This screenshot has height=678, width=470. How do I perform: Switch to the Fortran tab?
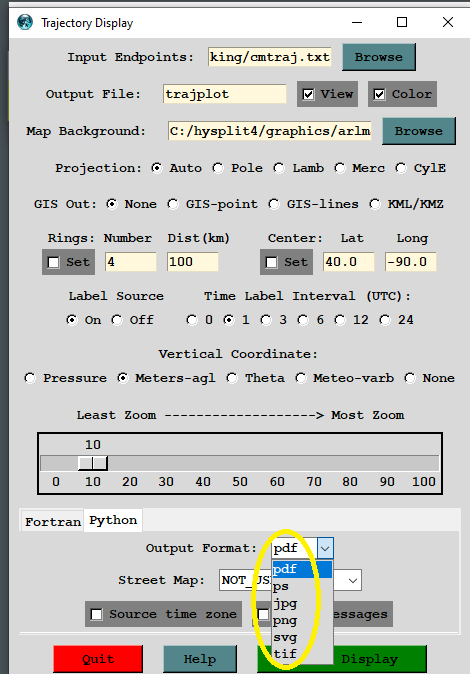(x=52, y=521)
